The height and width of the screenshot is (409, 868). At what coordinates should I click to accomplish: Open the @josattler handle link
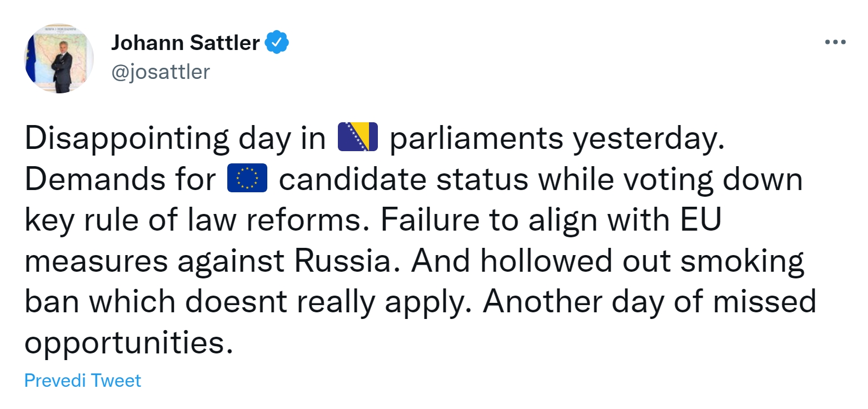point(161,72)
